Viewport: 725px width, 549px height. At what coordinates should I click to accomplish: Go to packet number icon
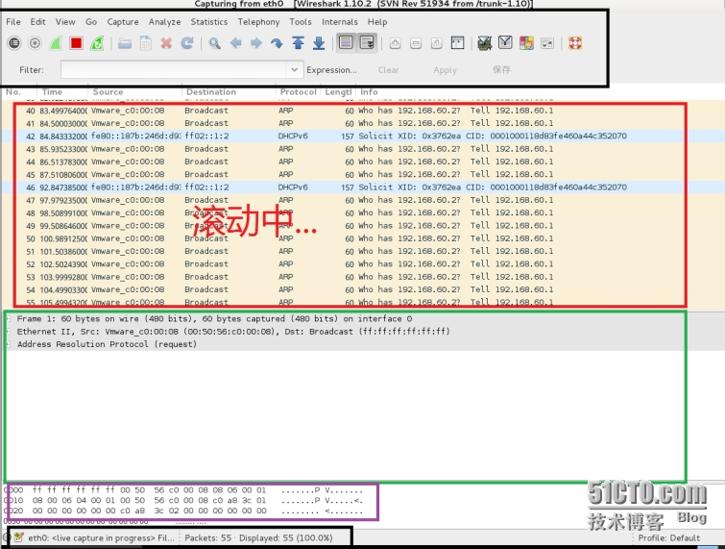pos(277,43)
